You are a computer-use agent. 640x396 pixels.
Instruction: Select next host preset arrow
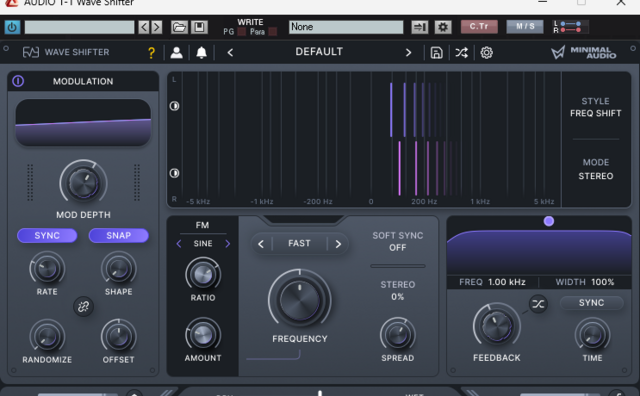156,27
